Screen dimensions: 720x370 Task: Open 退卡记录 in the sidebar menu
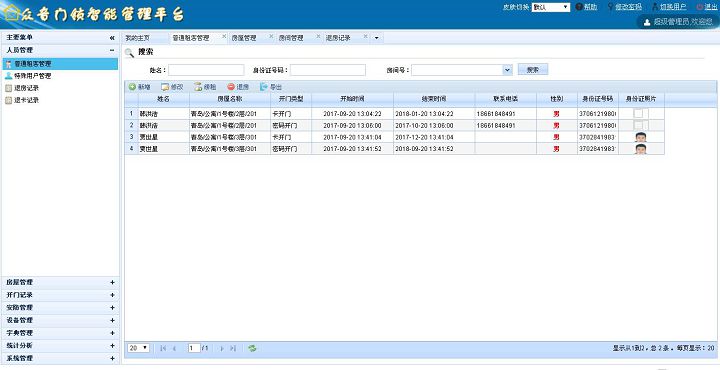pyautogui.click(x=26, y=100)
